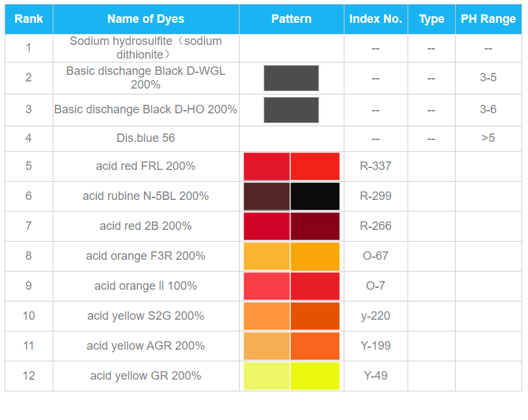Viewport: 528px width, 420px height.
Task: Click the R-337 index cell
Action: pyautogui.click(x=376, y=166)
